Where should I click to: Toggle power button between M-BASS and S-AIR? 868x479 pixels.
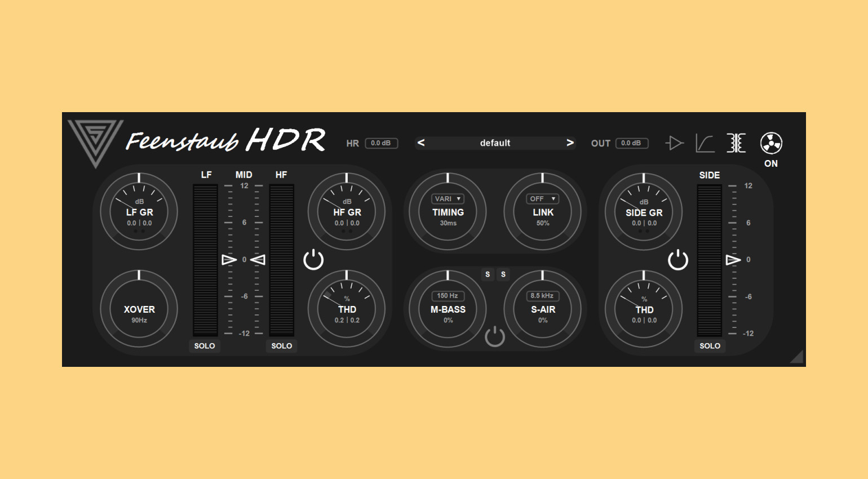[494, 336]
